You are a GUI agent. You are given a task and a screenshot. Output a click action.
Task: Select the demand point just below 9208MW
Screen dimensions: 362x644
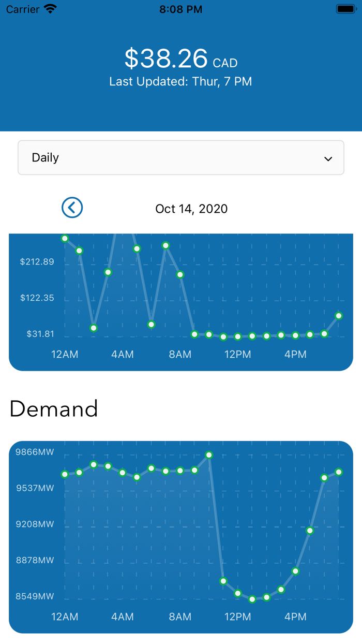click(x=310, y=531)
